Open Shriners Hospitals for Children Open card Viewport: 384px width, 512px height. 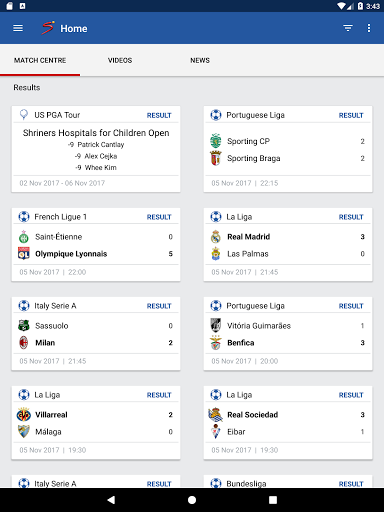pyautogui.click(x=96, y=149)
